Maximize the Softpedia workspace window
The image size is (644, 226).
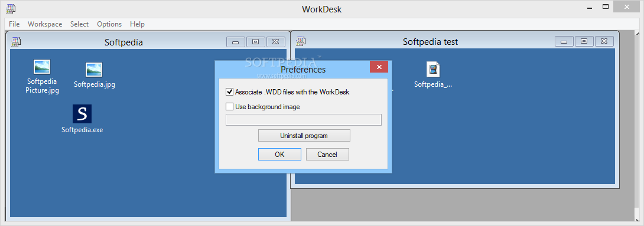pos(255,41)
